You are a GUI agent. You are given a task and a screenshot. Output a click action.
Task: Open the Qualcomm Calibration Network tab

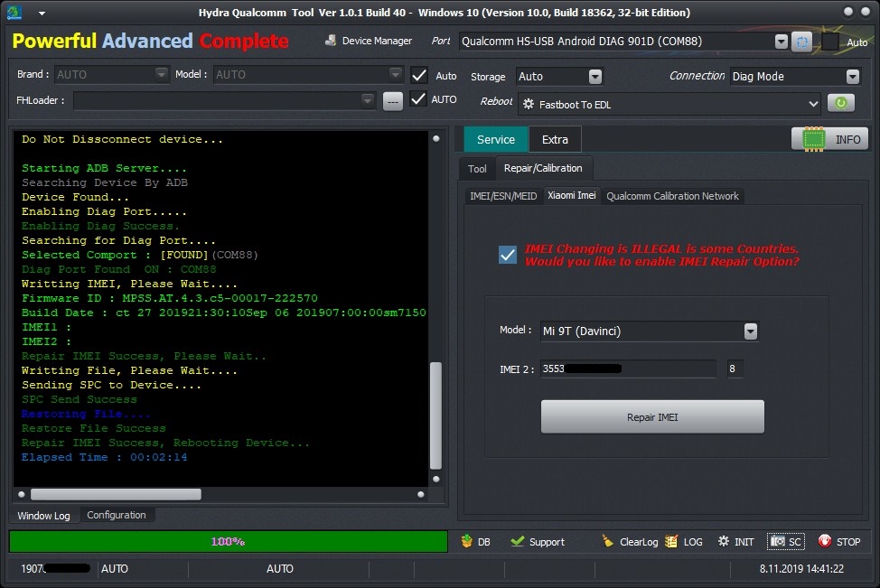[672, 196]
